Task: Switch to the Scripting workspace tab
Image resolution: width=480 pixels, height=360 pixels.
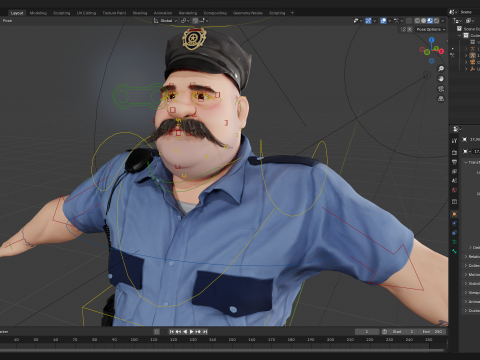Action: [x=277, y=13]
